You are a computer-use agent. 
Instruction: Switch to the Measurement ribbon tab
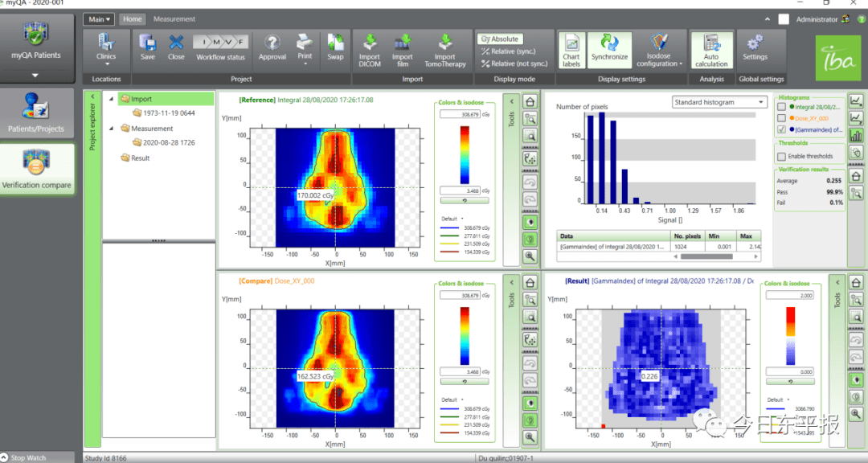[x=174, y=19]
